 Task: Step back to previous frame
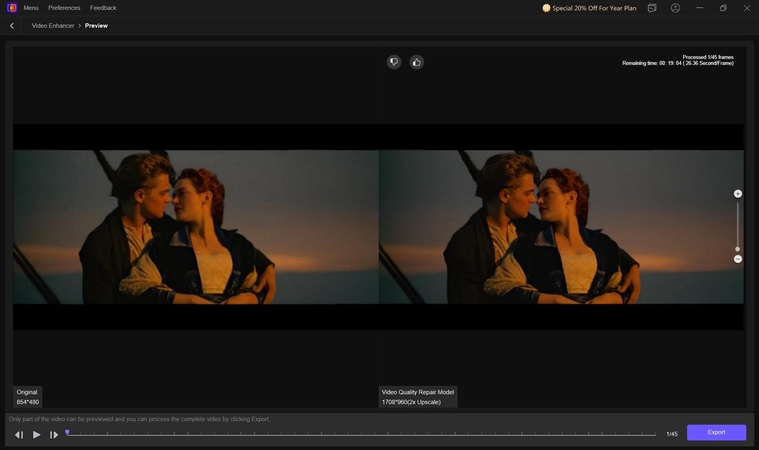[19, 435]
